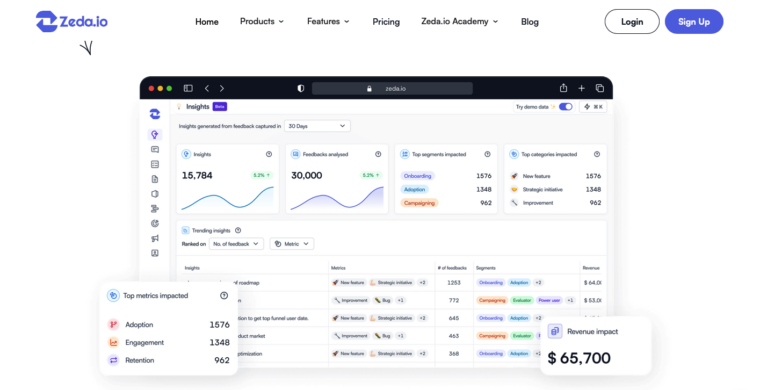Open the megaphone sidebar icon
760x390 pixels.
pos(155,238)
